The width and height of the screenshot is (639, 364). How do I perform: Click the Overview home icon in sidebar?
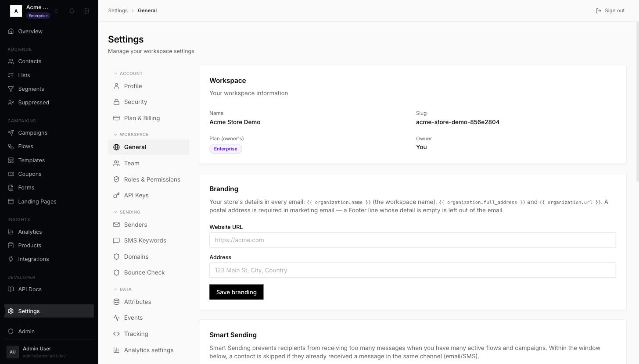pyautogui.click(x=11, y=32)
